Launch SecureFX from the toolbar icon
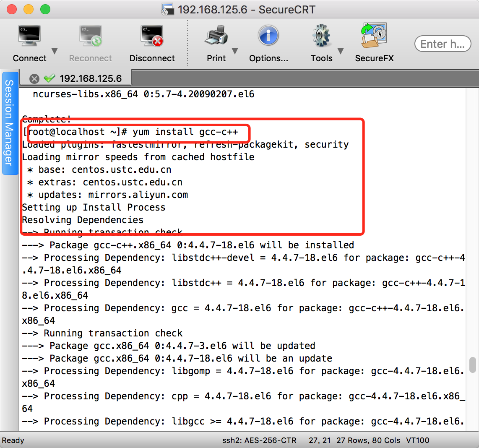Image resolution: width=479 pixels, height=448 pixels. tap(374, 36)
